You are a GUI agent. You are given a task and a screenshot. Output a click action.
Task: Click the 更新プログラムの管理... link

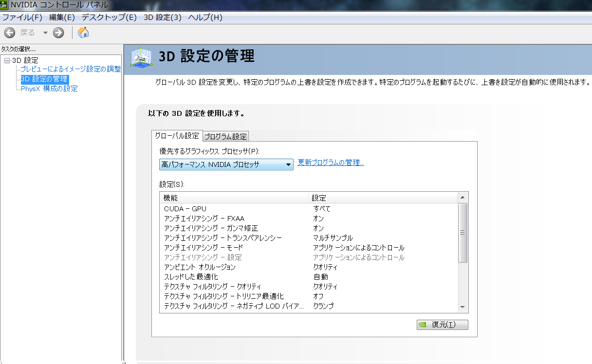[x=331, y=163]
